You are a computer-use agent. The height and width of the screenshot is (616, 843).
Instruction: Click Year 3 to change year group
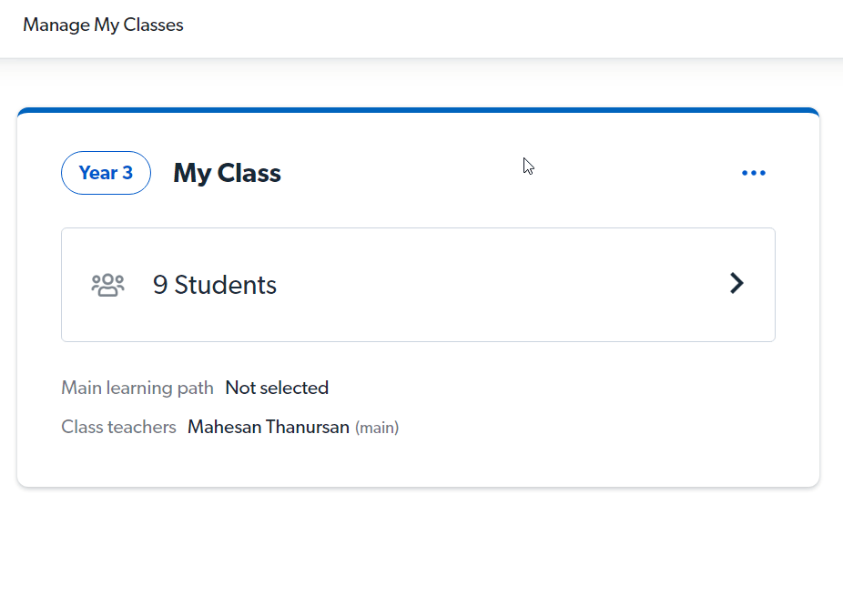pos(106,173)
